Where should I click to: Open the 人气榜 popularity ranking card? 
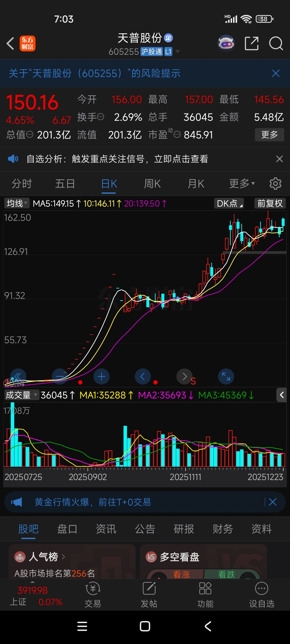pyautogui.click(x=72, y=561)
